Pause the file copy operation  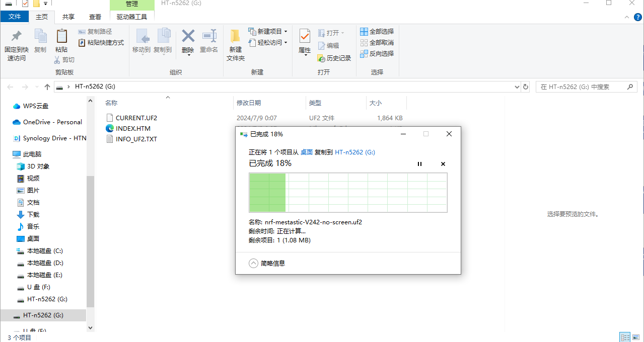[x=419, y=164]
